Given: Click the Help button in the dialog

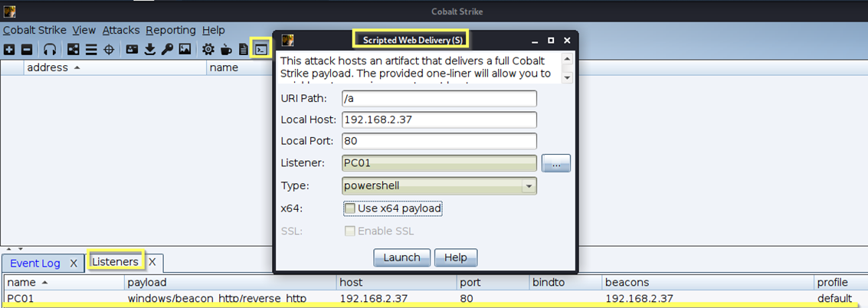Looking at the screenshot, I should (x=456, y=257).
